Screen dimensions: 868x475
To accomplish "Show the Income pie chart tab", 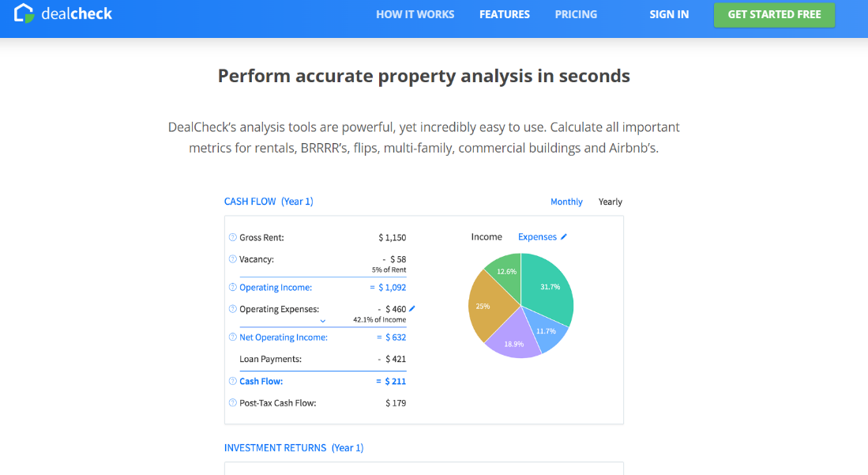I will [x=487, y=236].
